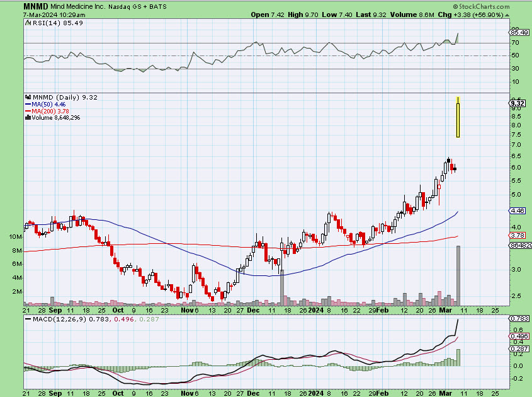Click the Low 7.40 value in the header

click(337, 14)
